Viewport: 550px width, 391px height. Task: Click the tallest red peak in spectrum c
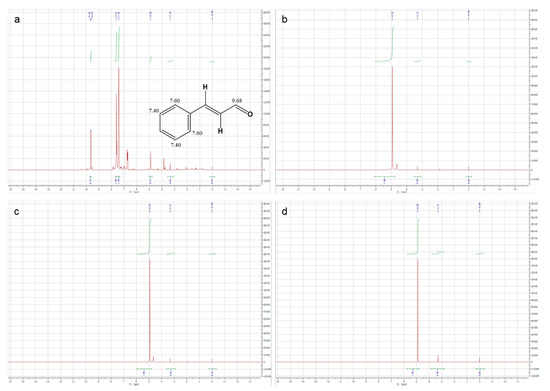[150, 311]
